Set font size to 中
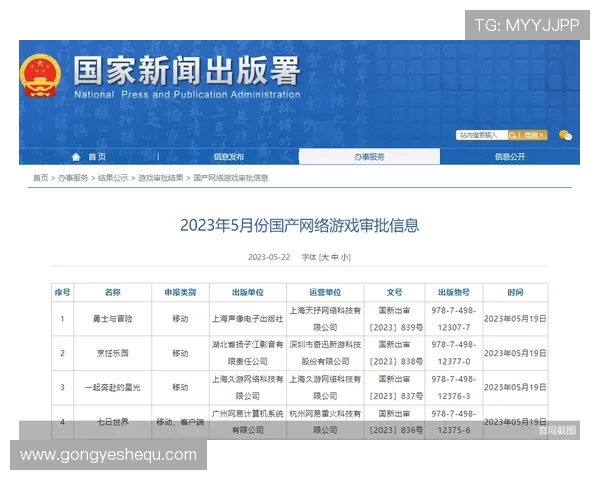600x480 pixels. coord(335,257)
